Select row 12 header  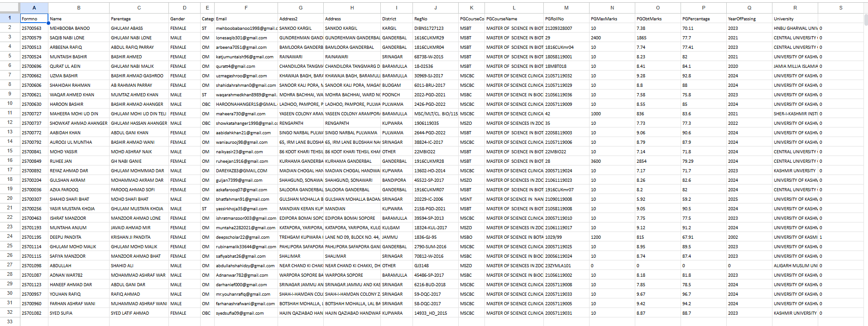click(10, 123)
